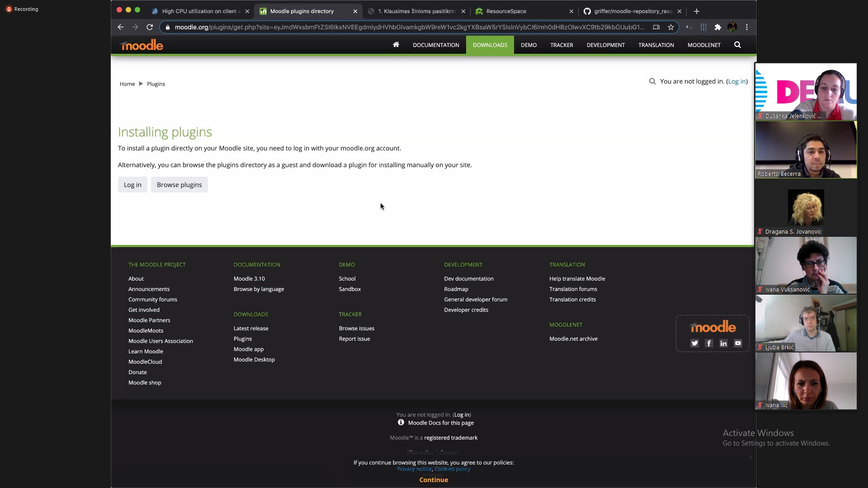Click the browser forward arrow
The height and width of the screenshot is (488, 868).
[x=135, y=27]
